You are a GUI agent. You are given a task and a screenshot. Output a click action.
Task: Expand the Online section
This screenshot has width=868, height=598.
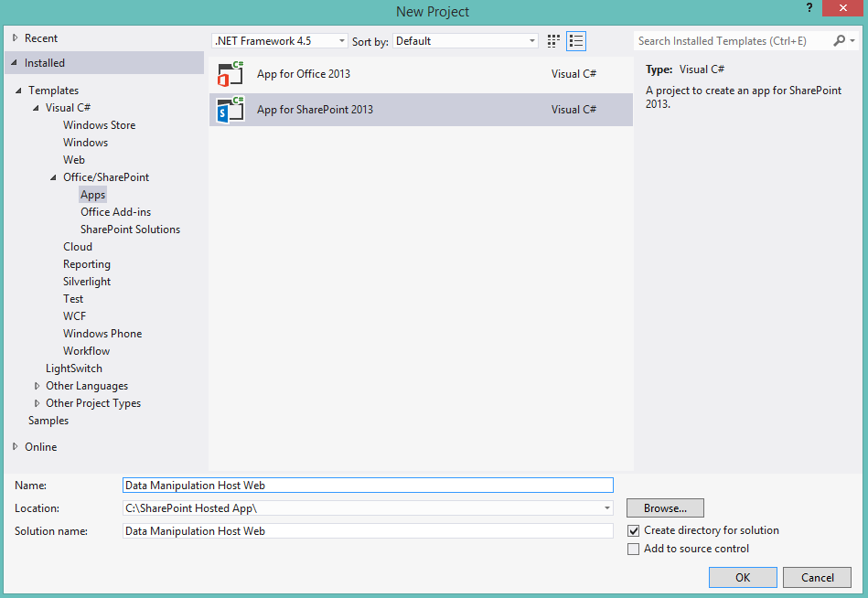click(15, 446)
